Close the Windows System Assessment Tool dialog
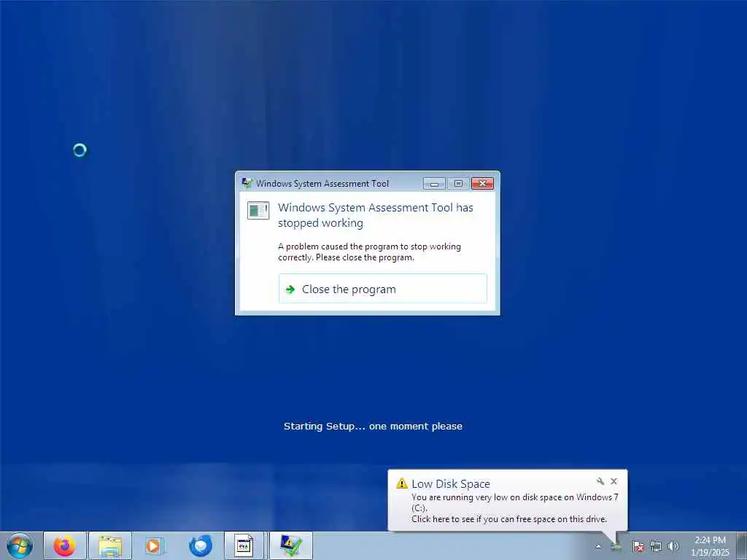 point(483,183)
